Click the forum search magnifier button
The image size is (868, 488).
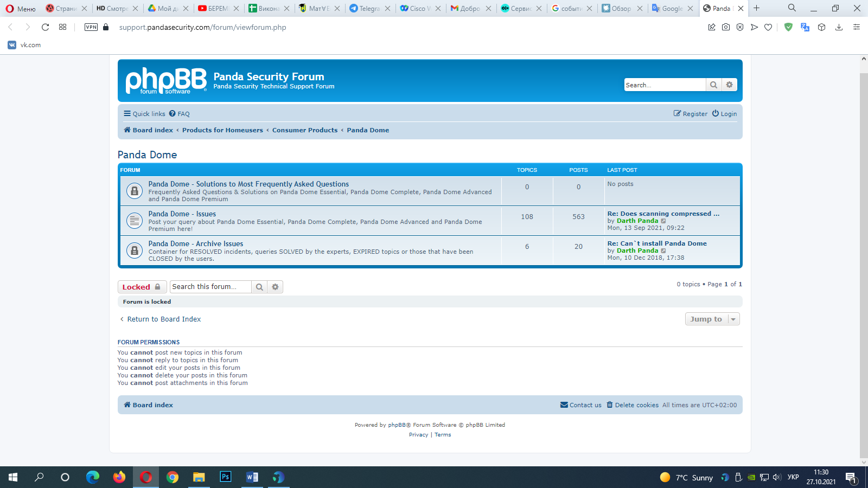tap(259, 287)
